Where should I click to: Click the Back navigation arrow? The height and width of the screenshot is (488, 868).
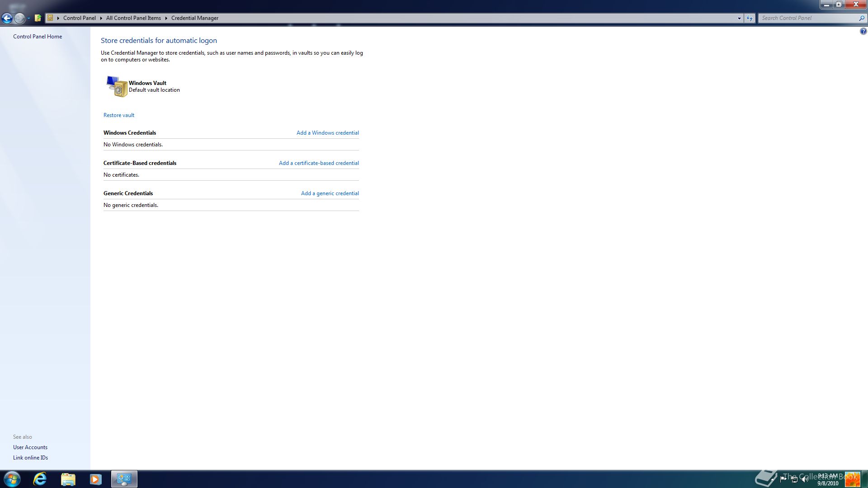pyautogui.click(x=7, y=18)
